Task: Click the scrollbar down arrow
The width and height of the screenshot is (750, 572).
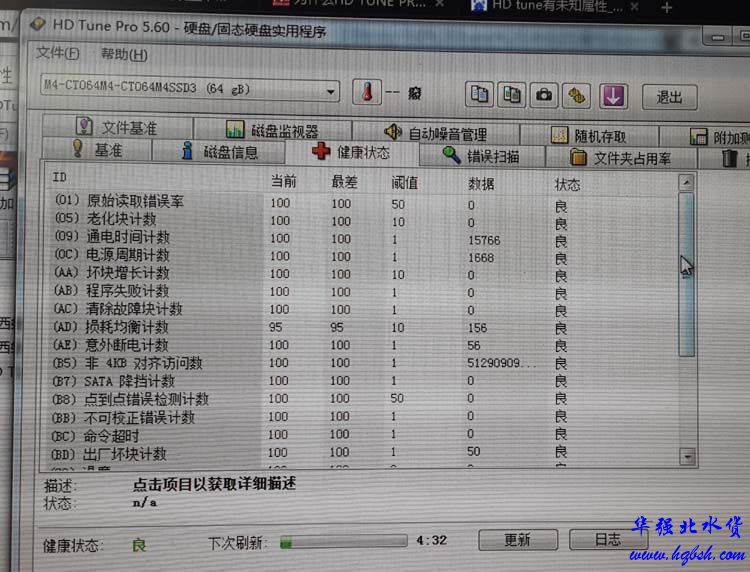Action: pyautogui.click(x=687, y=457)
